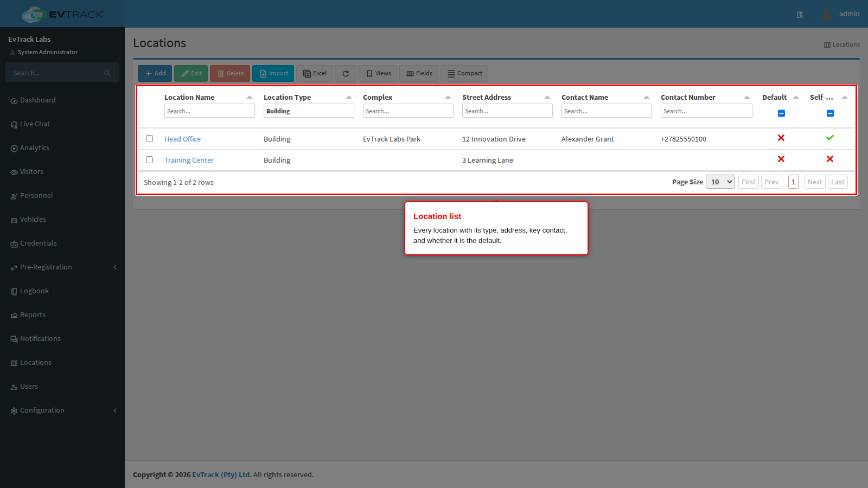Open the Training Center location link

pos(189,160)
